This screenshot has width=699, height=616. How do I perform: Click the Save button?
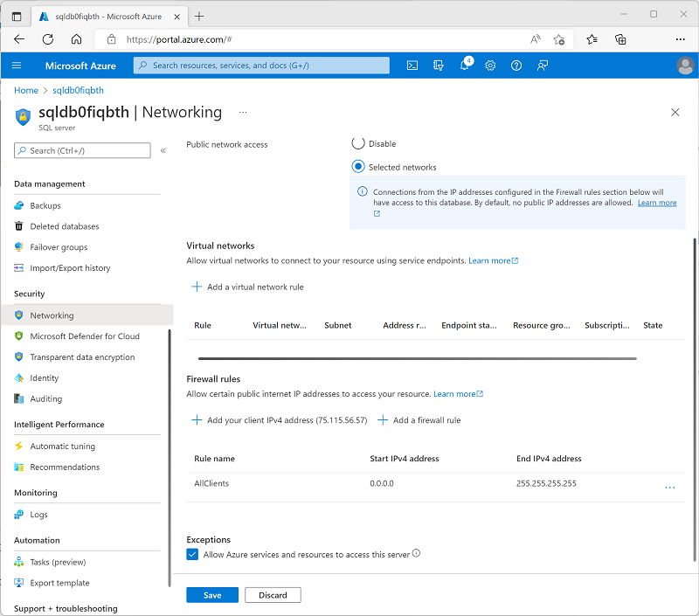[x=212, y=595]
